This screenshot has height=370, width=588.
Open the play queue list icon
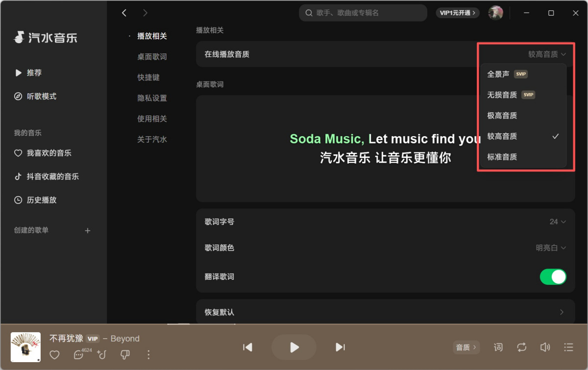pos(568,347)
